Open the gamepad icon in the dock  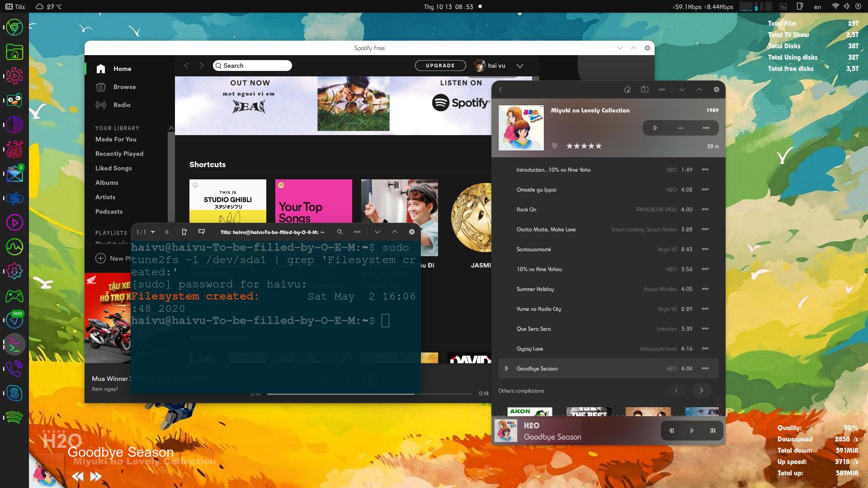coord(14,296)
